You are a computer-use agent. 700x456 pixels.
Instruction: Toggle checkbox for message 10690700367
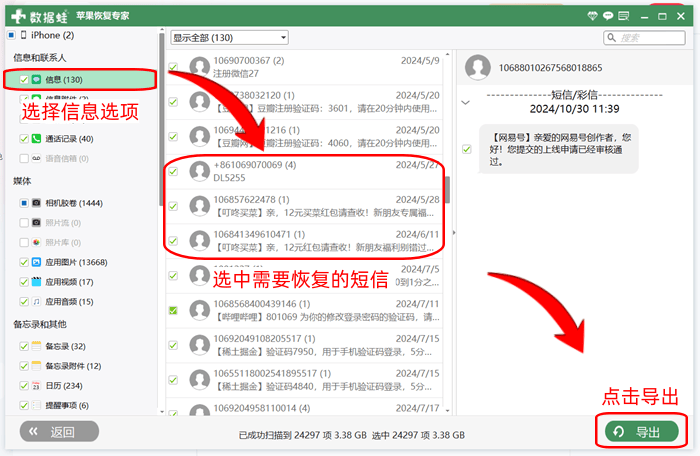(x=173, y=67)
